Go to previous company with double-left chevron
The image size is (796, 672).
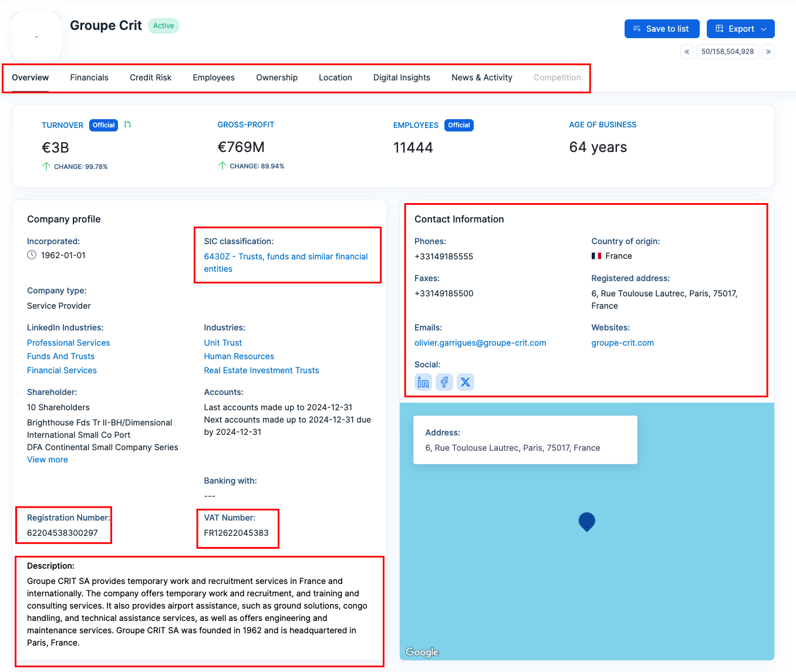(x=687, y=52)
